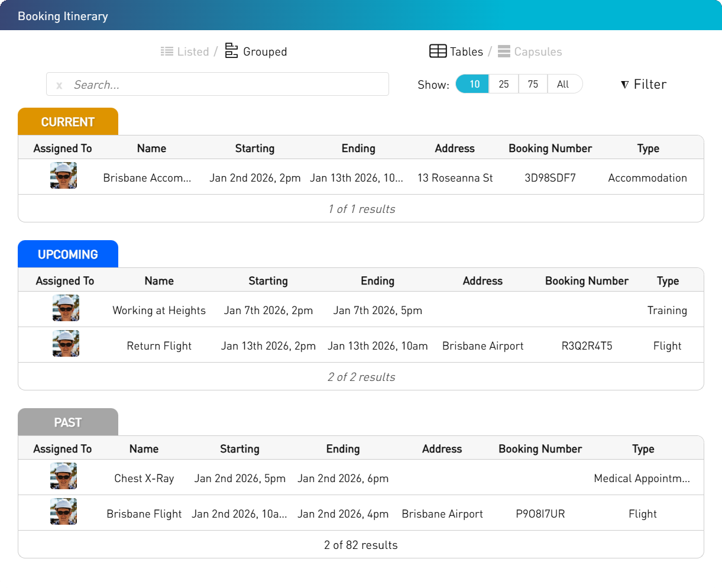Clear the search field with the x icon
Screen dimensions: 722x588
[x=59, y=85]
